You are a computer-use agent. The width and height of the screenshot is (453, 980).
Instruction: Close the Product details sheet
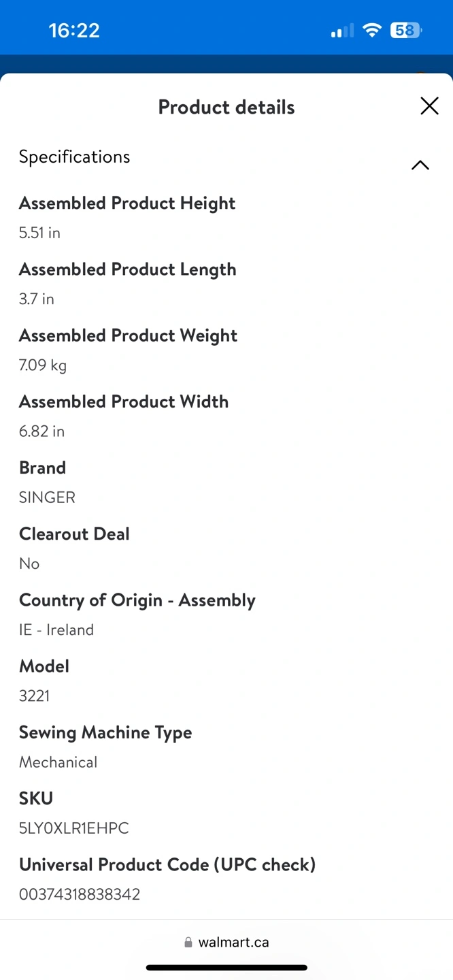coord(429,106)
